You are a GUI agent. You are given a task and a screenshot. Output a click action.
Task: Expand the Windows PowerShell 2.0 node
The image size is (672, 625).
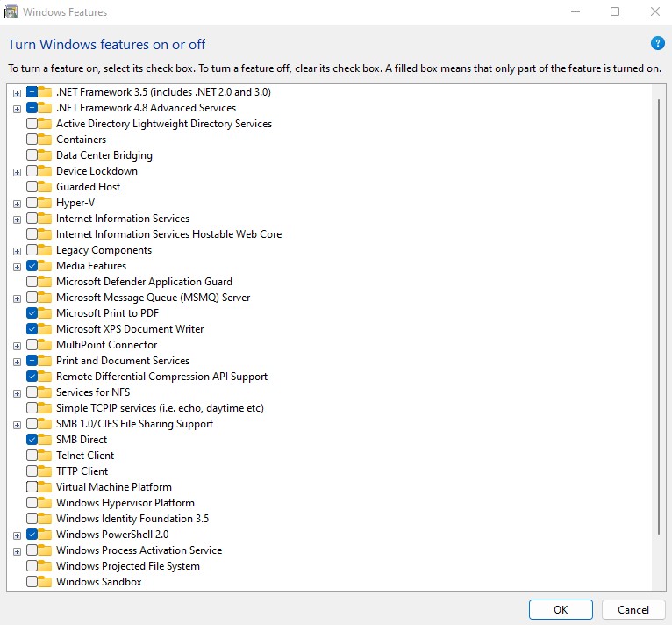point(17,535)
